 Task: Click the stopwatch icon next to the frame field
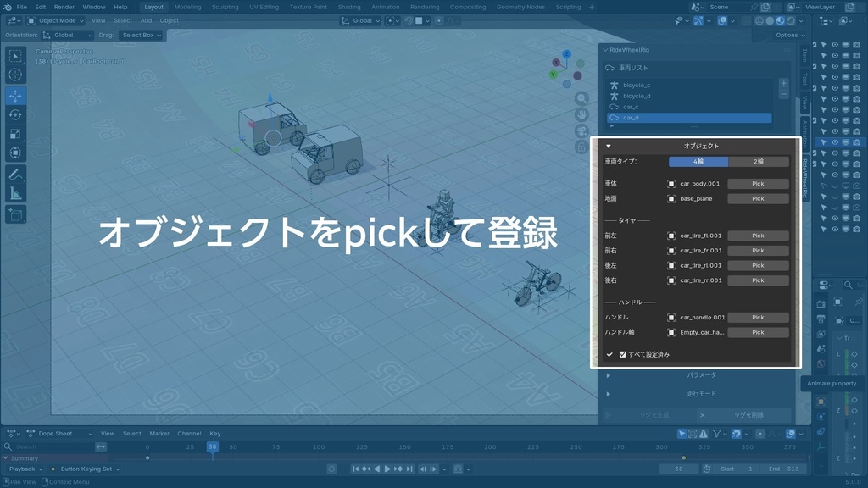tap(707, 469)
